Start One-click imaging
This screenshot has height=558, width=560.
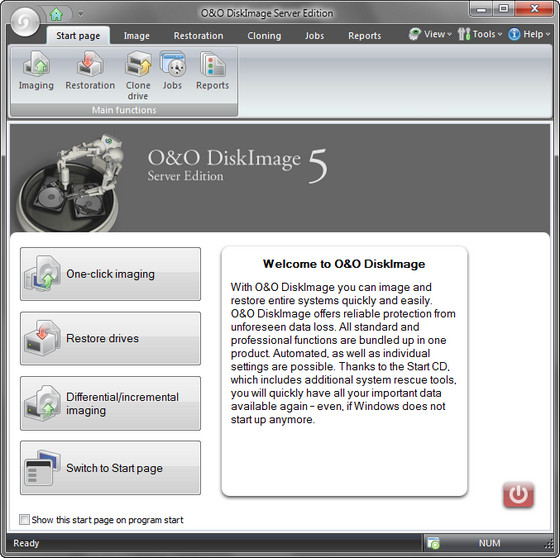[110, 274]
